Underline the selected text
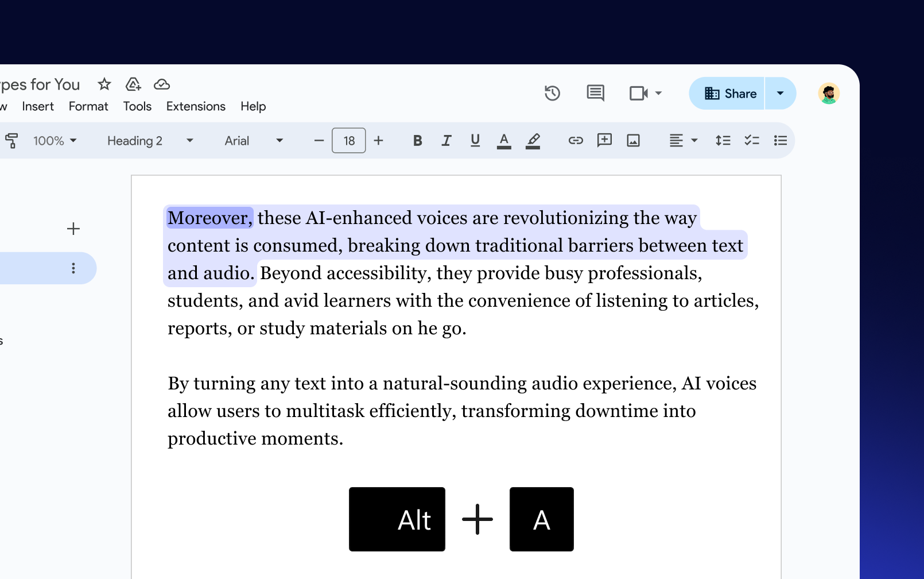 (x=475, y=140)
